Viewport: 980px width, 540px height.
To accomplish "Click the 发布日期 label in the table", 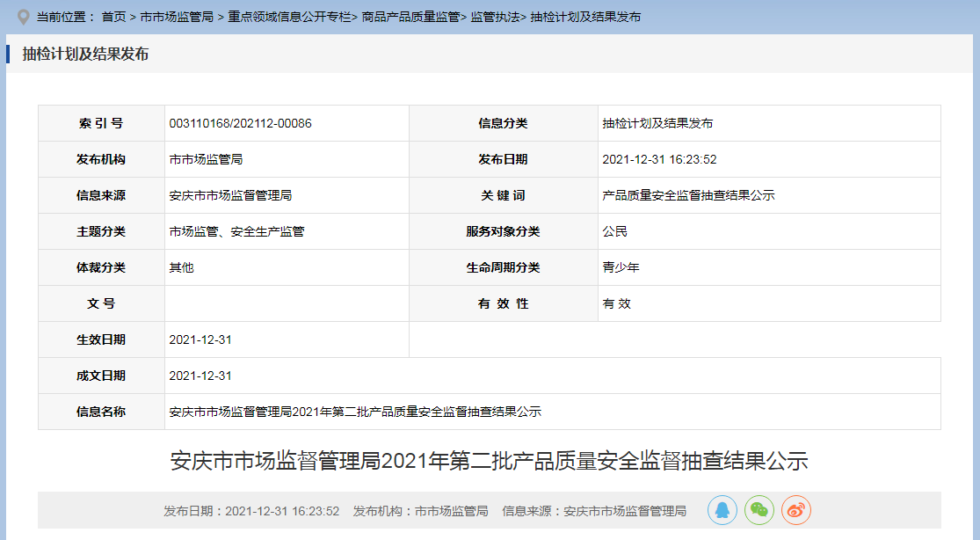I will [x=503, y=159].
